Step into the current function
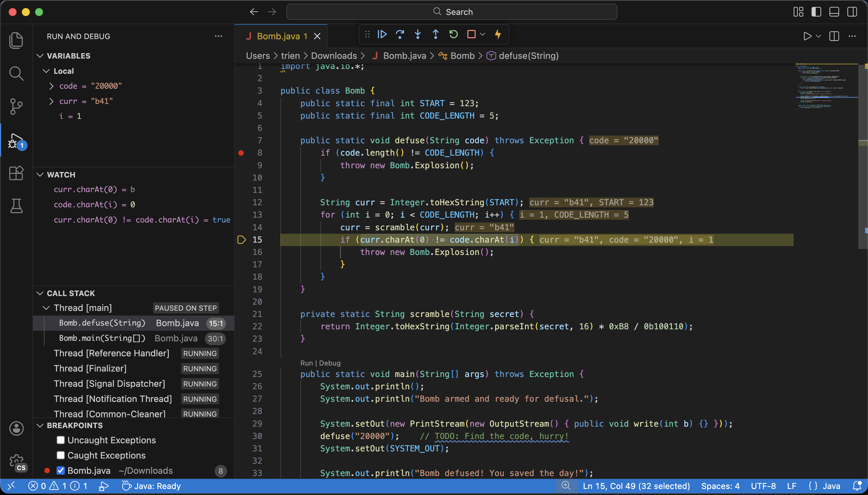This screenshot has width=868, height=495. [417, 34]
